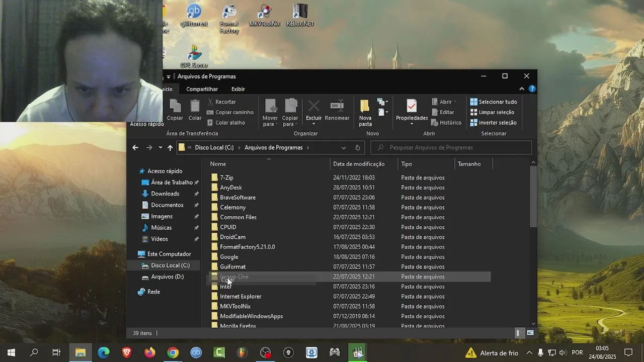The height and width of the screenshot is (362, 644).
Task: Show hidden tray icons chevron
Action: [x=529, y=352]
